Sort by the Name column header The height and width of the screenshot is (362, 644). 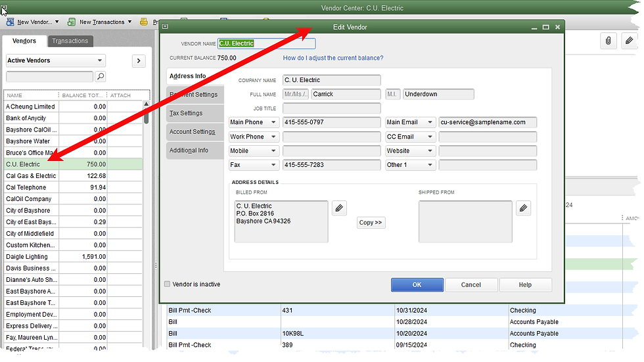coord(32,95)
